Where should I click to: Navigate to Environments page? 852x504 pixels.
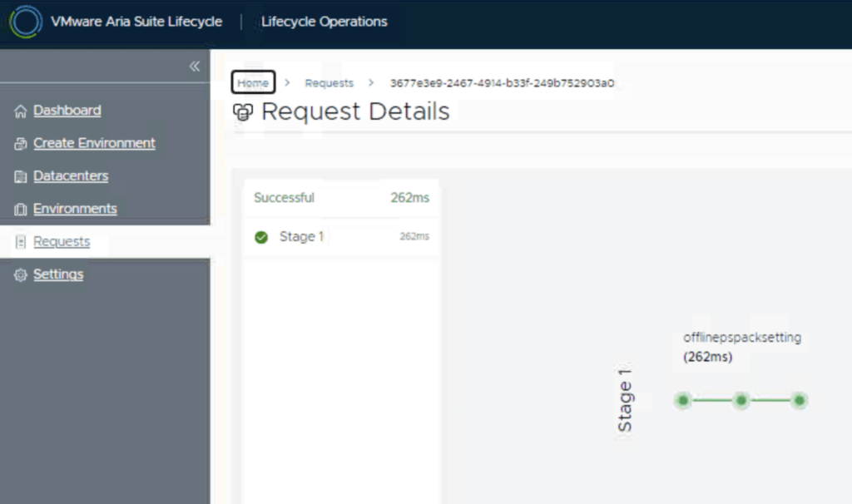(x=75, y=209)
